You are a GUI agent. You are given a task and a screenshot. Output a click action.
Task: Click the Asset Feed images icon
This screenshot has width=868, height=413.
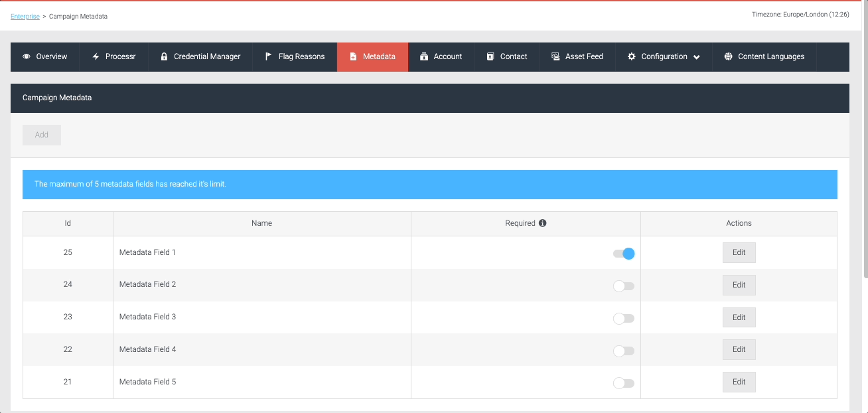(555, 57)
